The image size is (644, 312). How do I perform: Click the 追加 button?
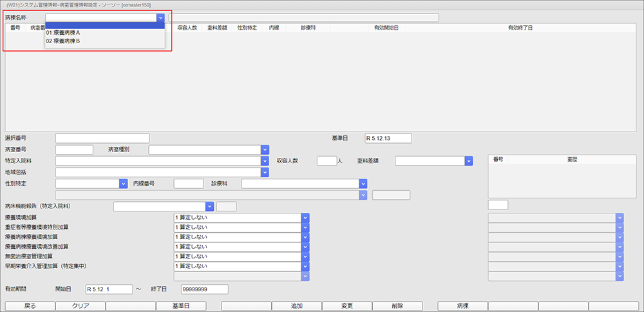pos(296,306)
